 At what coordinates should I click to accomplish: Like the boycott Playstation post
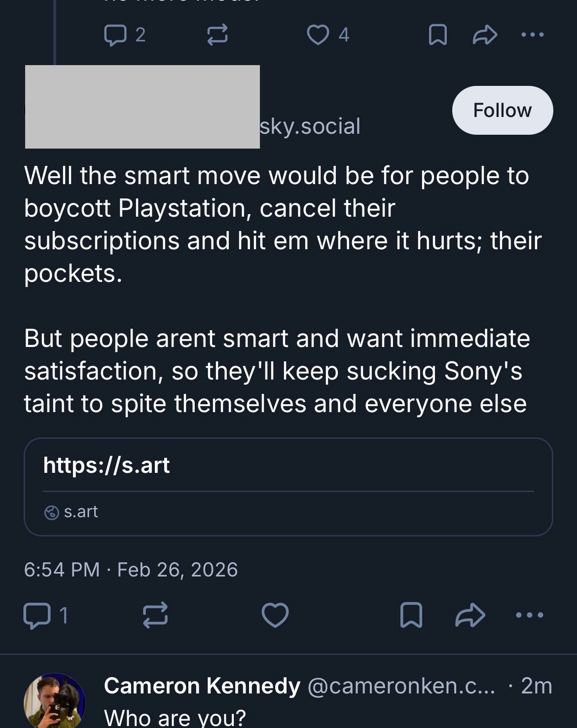click(275, 615)
